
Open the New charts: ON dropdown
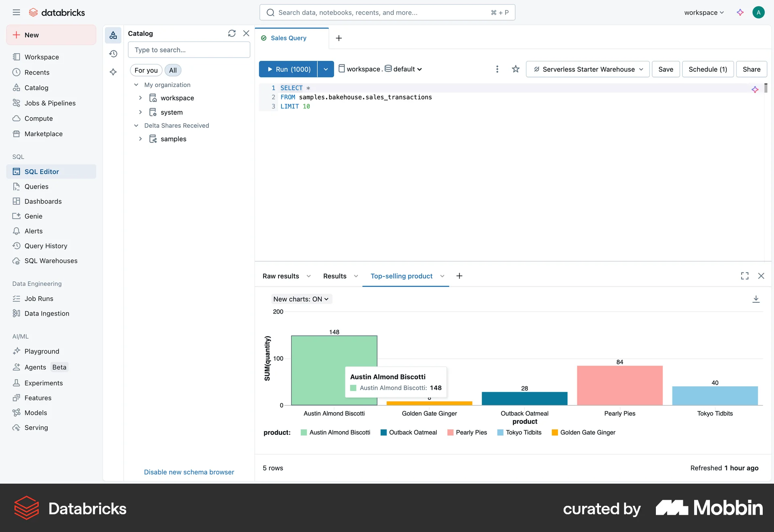(x=301, y=299)
